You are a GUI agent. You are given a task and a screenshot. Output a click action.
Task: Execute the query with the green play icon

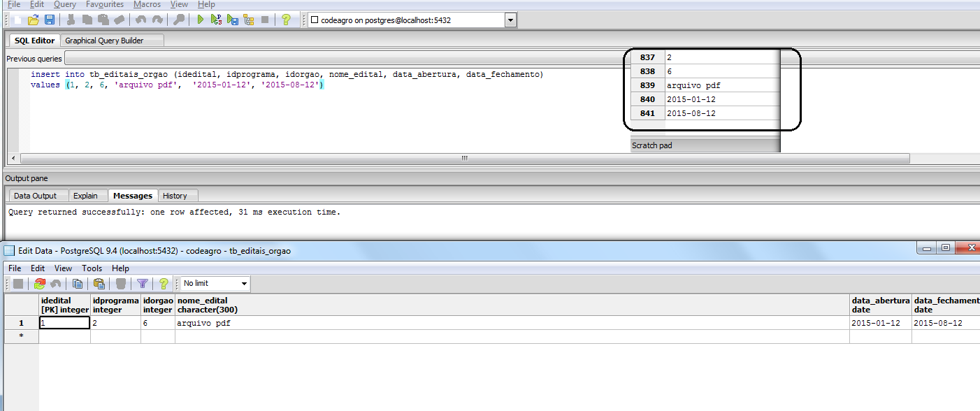click(x=200, y=19)
